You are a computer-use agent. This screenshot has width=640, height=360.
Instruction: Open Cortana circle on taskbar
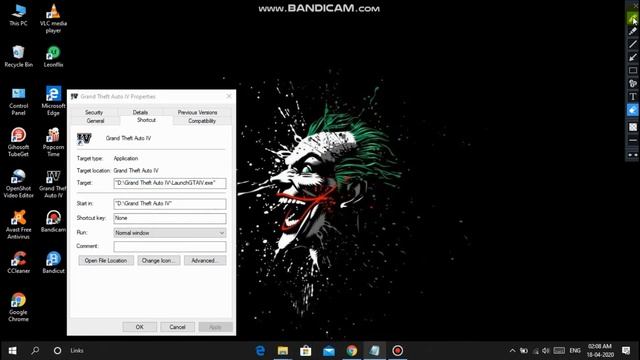click(x=58, y=351)
